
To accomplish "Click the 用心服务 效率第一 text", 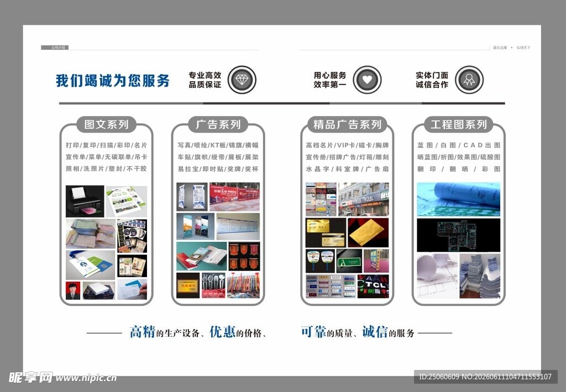I will pos(329,80).
